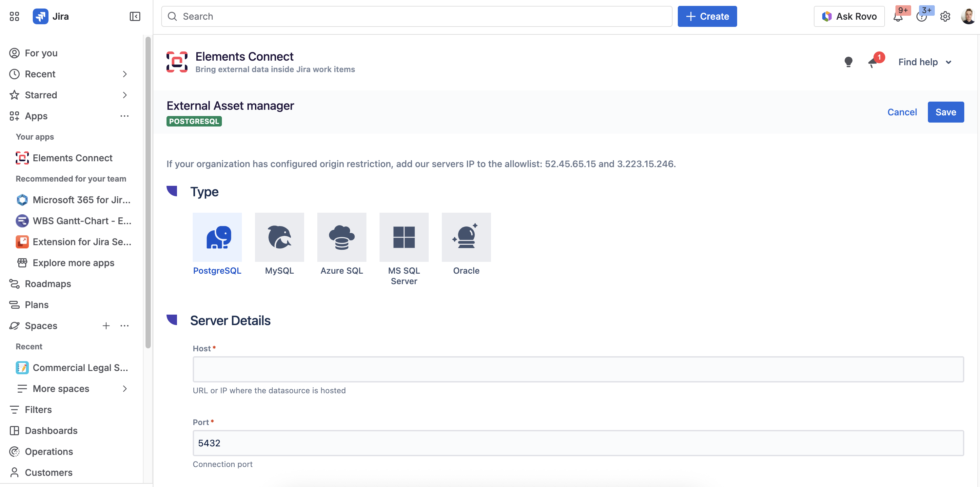Open the Spaces more options menu
This screenshot has height=487, width=980.
click(125, 326)
